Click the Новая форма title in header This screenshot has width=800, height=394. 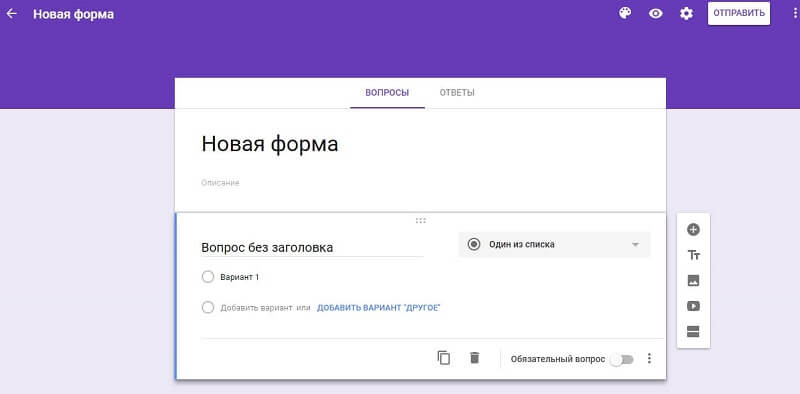pos(73,14)
